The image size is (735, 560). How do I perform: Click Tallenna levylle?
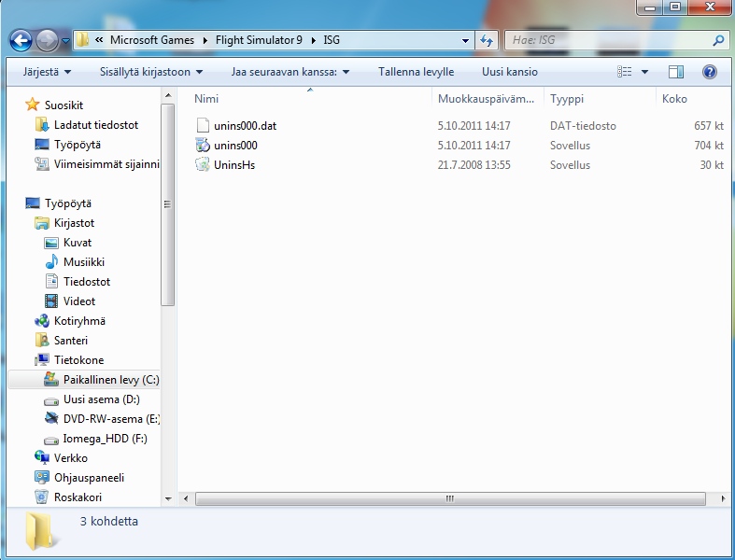coord(416,72)
